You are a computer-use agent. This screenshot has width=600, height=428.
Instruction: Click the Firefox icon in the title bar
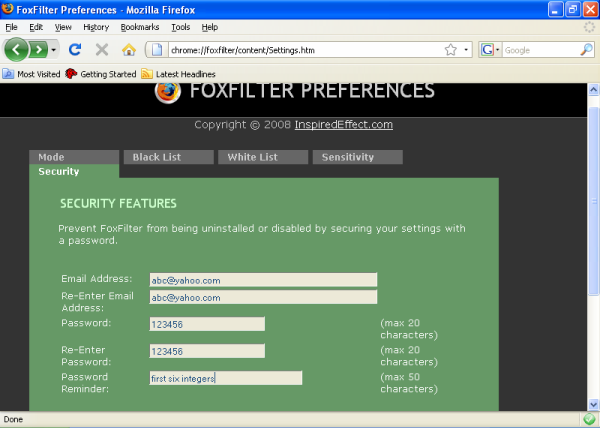[x=8, y=9]
